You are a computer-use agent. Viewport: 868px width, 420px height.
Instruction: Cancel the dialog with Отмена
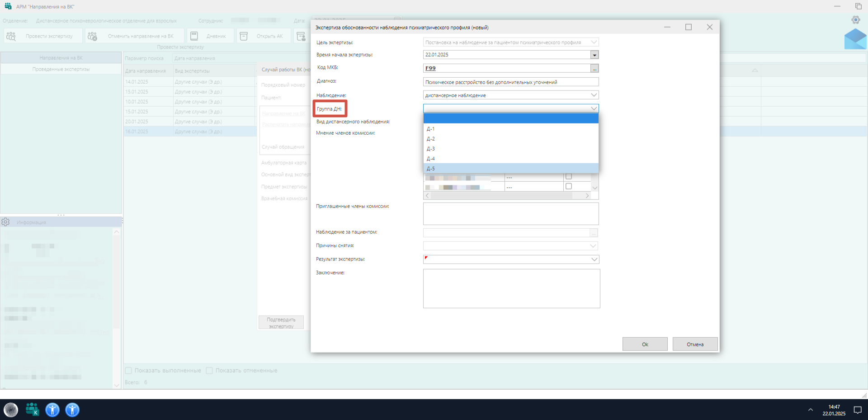point(695,344)
